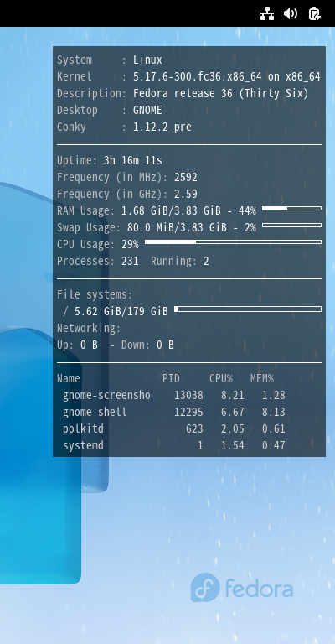Select the gnome-shell process entry
The image size is (335, 644).
pyautogui.click(x=174, y=412)
